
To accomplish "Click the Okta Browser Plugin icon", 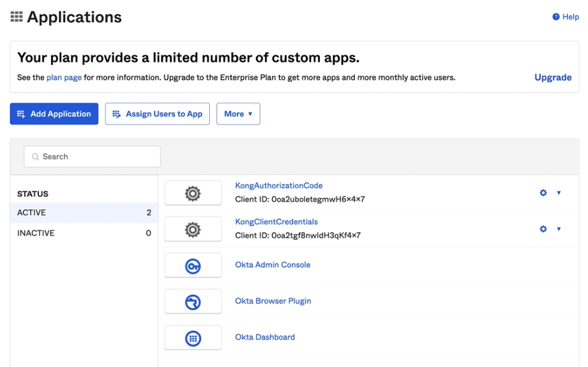I will click(x=193, y=302).
